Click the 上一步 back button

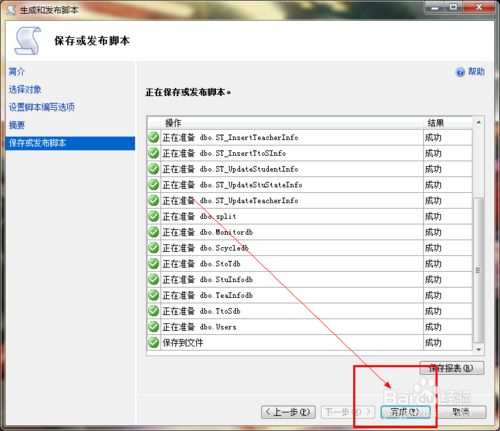click(x=288, y=412)
